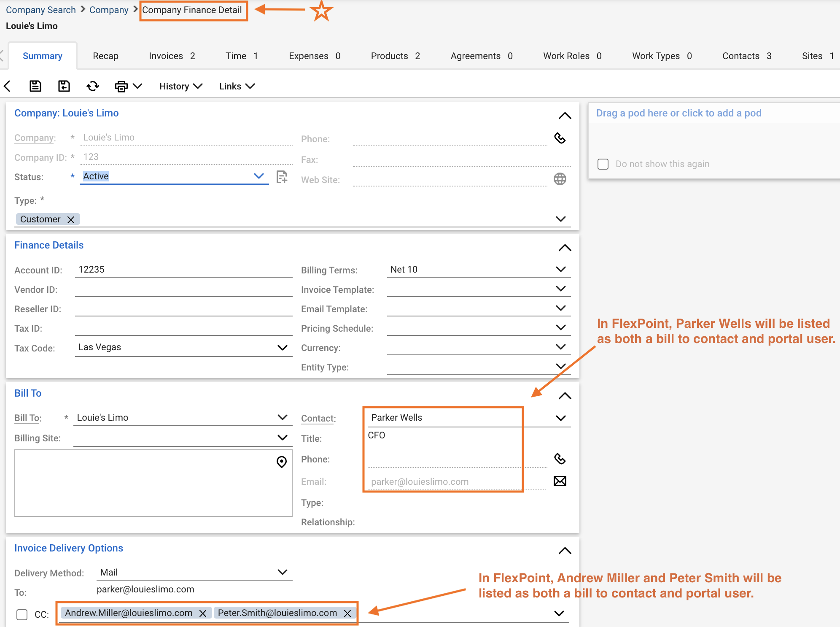Open the Time tab

click(242, 56)
